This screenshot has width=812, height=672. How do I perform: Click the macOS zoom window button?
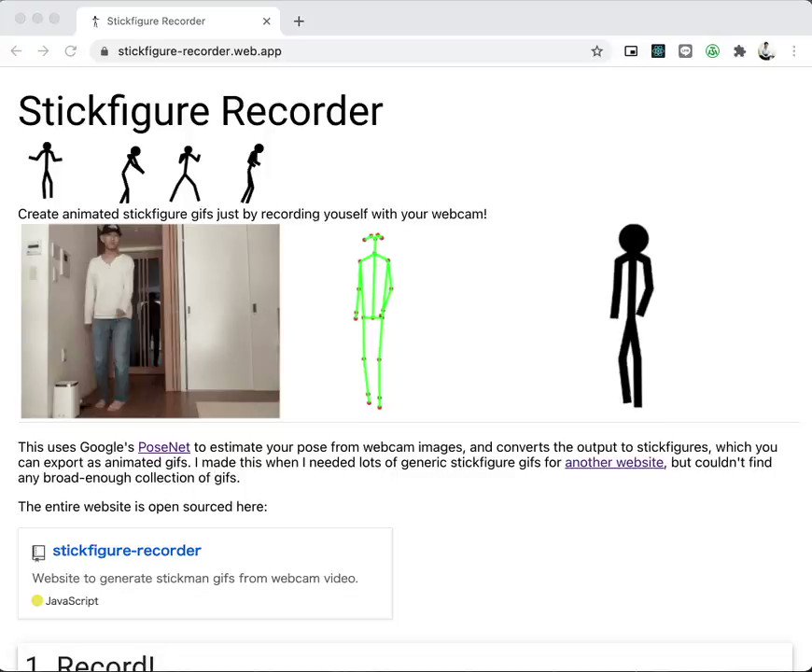[54, 19]
